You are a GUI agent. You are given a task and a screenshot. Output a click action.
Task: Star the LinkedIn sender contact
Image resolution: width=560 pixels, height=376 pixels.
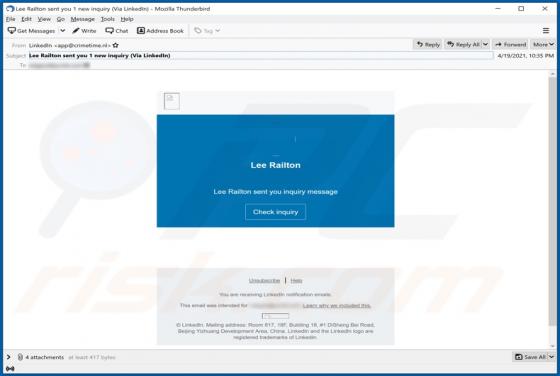coord(115,45)
